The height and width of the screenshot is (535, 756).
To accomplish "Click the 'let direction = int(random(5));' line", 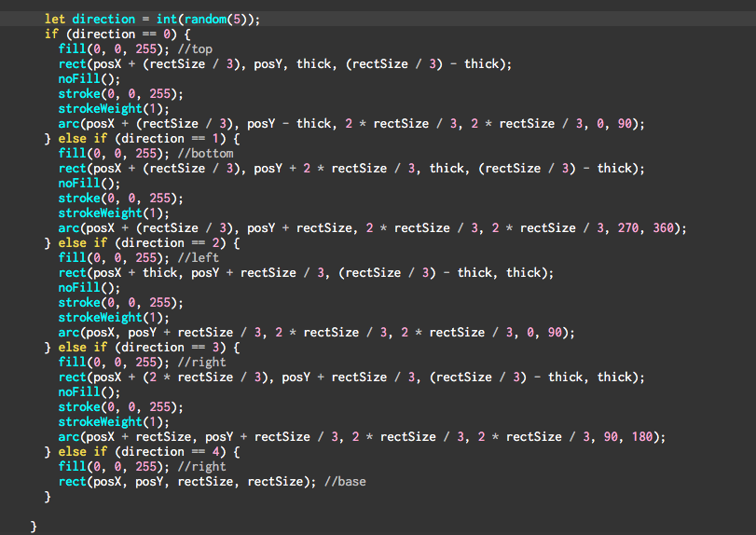I will 152,20.
